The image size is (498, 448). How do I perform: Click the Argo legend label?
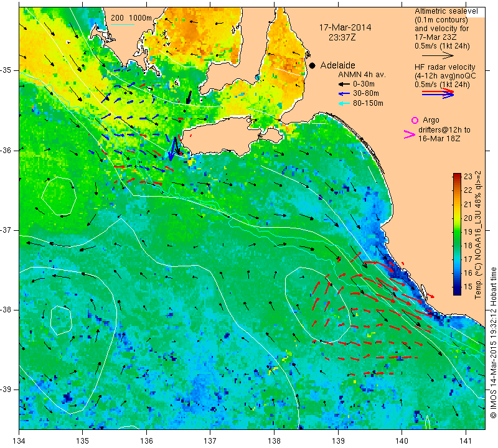tap(431, 120)
